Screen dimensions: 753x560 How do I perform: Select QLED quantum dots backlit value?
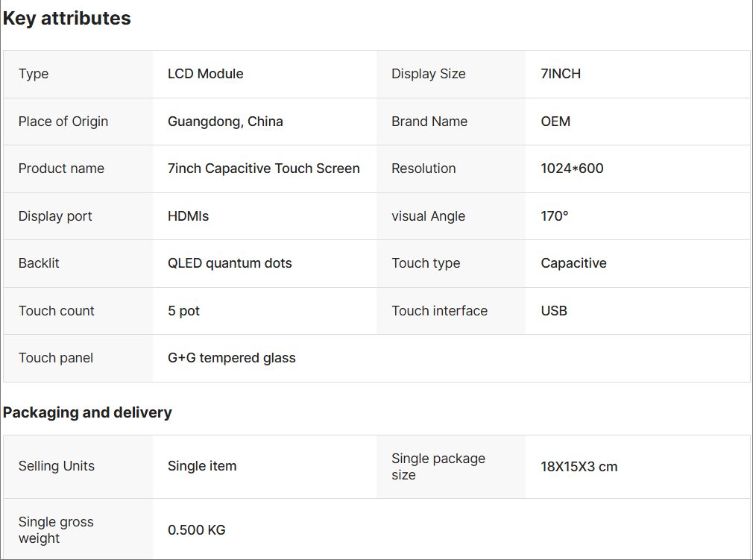pyautogui.click(x=230, y=263)
